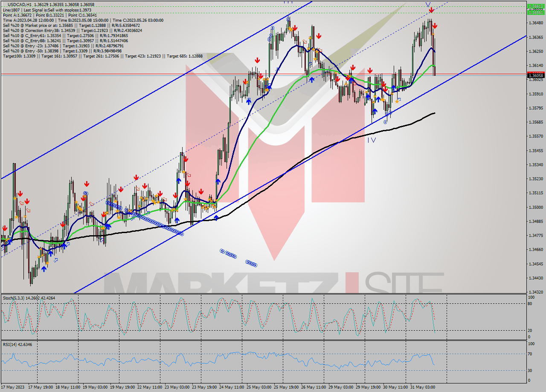The height and width of the screenshot is (392, 546).
Task: Click price axis value 1.35570
Action: (536, 136)
